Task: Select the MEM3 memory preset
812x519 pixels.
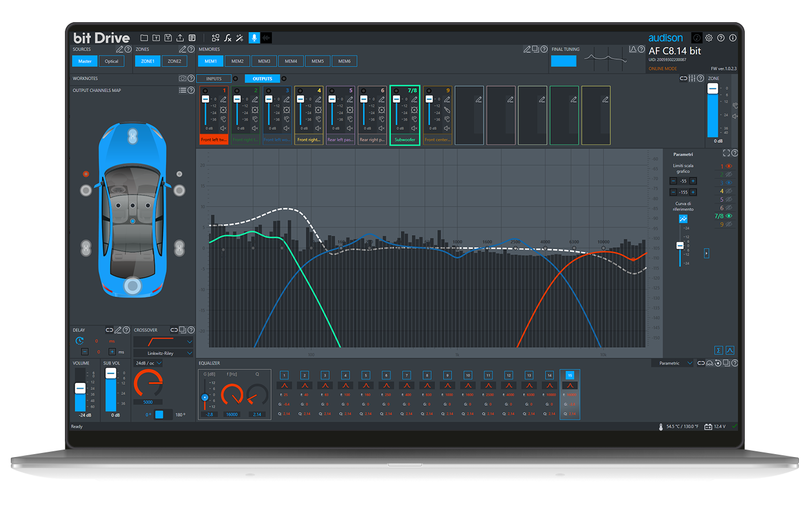Action: point(264,61)
